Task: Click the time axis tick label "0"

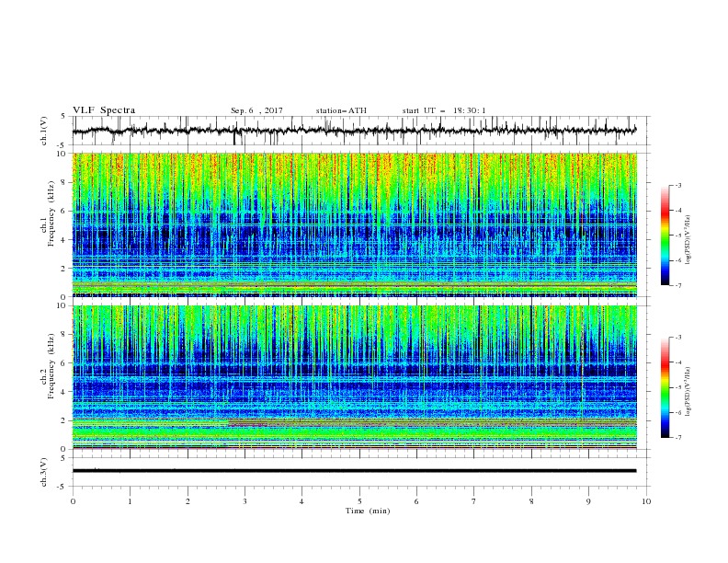Action: [73, 501]
